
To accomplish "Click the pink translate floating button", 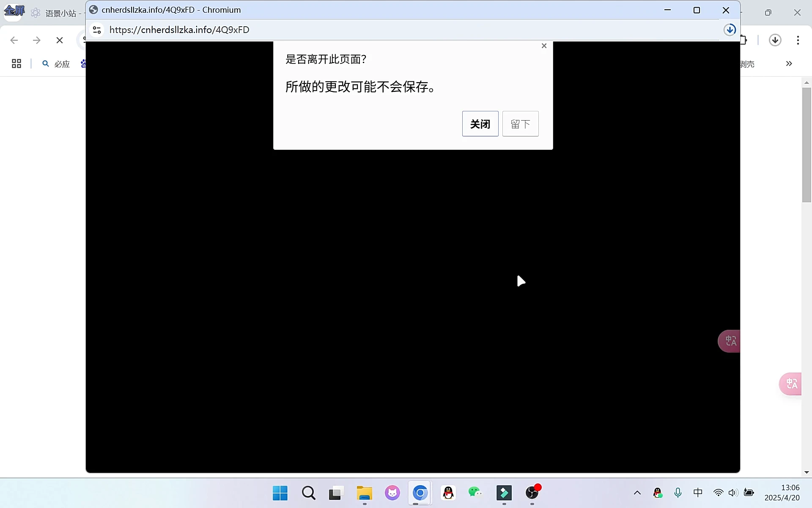I will 791,384.
